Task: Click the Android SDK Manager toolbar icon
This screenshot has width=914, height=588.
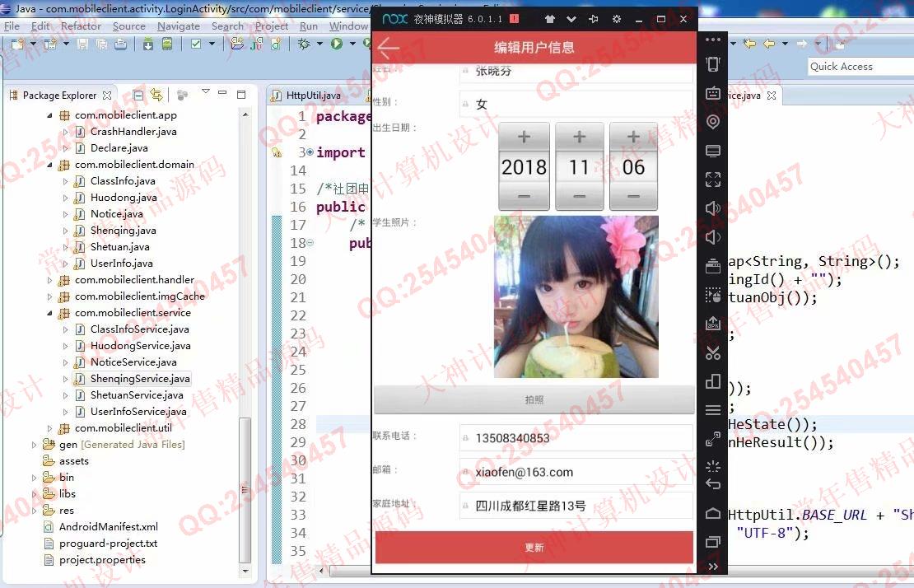Action: pyautogui.click(x=148, y=44)
